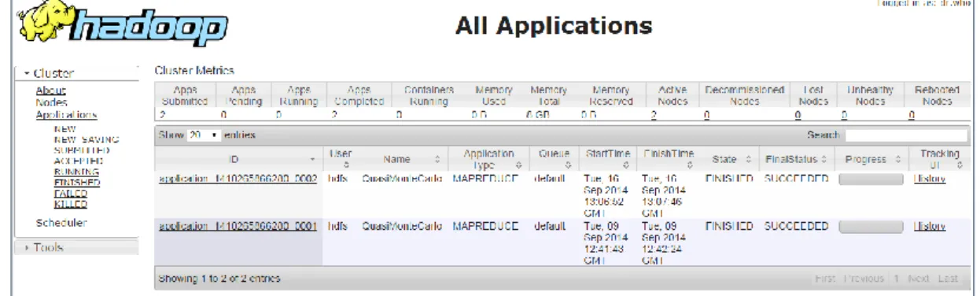
Task: Select page 1 in pagination
Action: tap(896, 279)
